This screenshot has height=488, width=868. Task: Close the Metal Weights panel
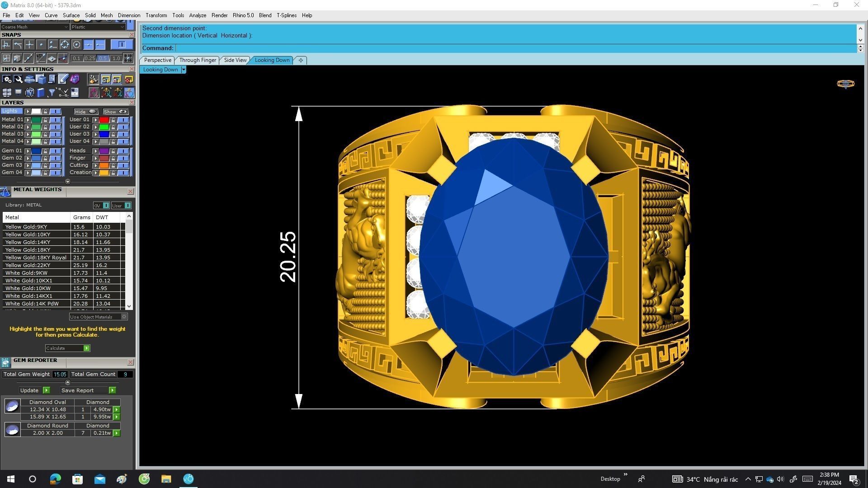click(x=130, y=192)
